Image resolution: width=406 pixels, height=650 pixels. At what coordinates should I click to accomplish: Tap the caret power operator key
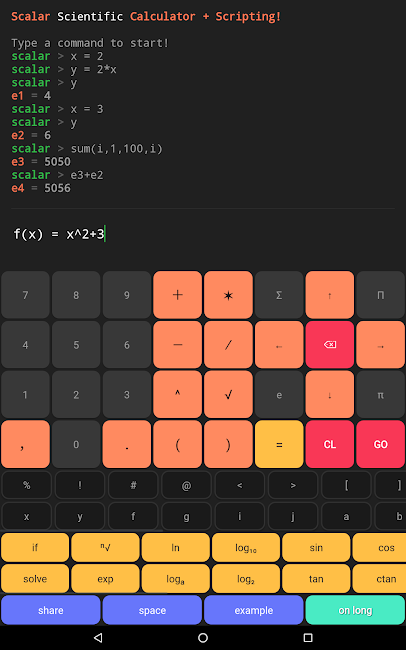click(x=177, y=394)
